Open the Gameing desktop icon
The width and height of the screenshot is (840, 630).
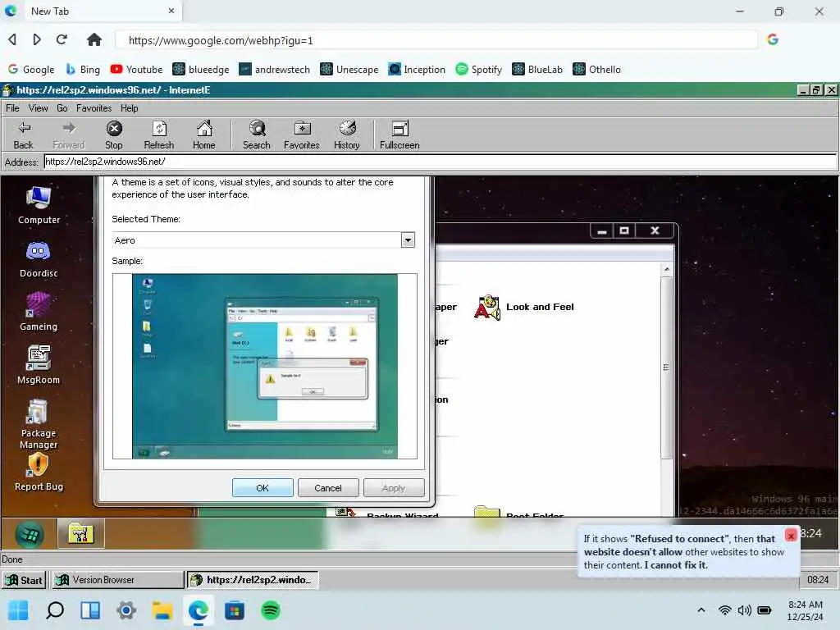click(39, 313)
